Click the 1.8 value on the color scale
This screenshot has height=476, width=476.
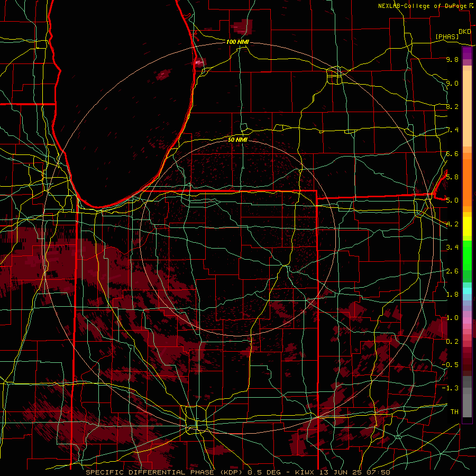coord(452,294)
